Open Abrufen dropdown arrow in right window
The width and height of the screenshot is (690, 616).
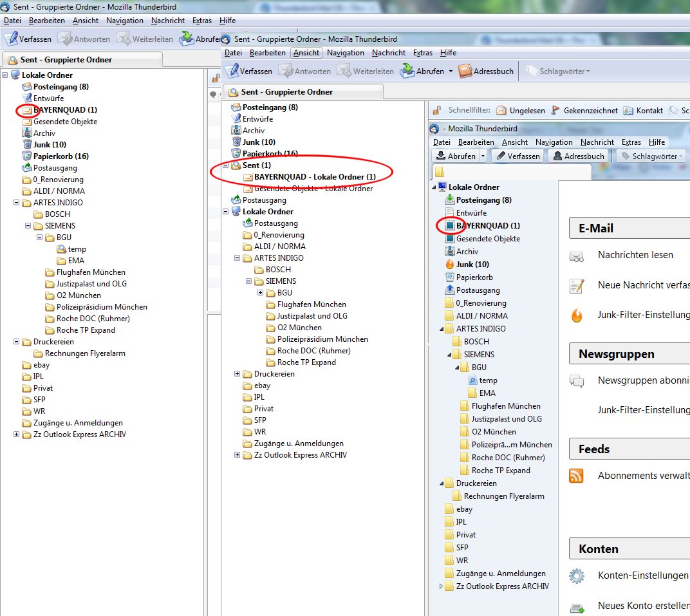pos(483,156)
